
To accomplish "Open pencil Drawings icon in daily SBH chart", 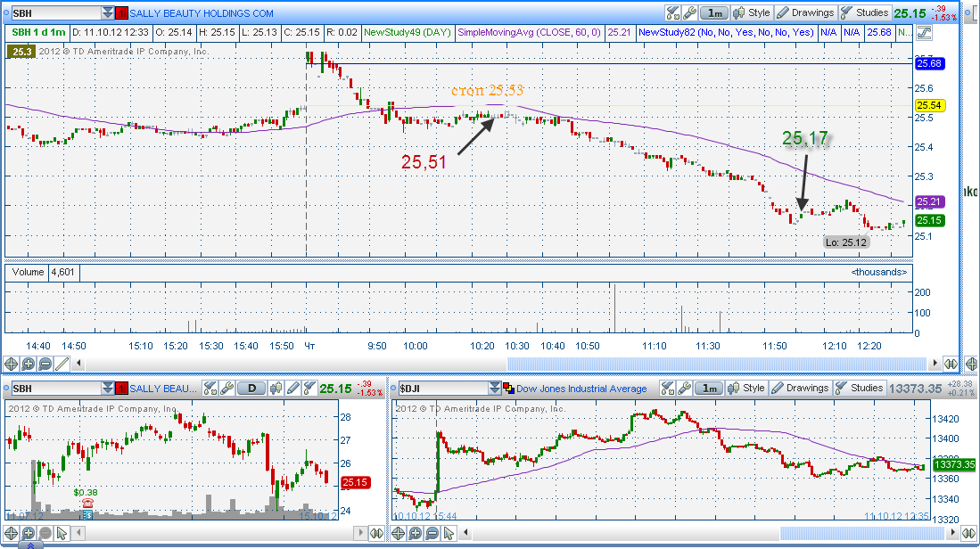I will point(292,389).
